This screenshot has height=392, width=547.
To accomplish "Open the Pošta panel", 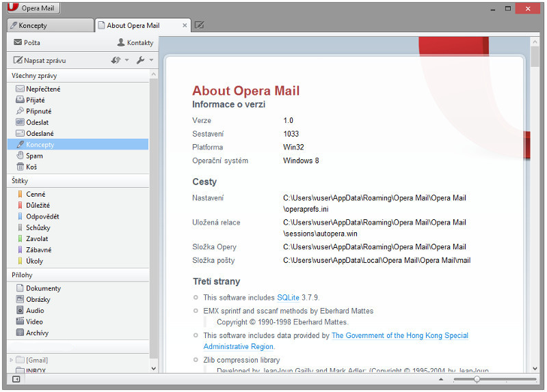I will tap(27, 42).
